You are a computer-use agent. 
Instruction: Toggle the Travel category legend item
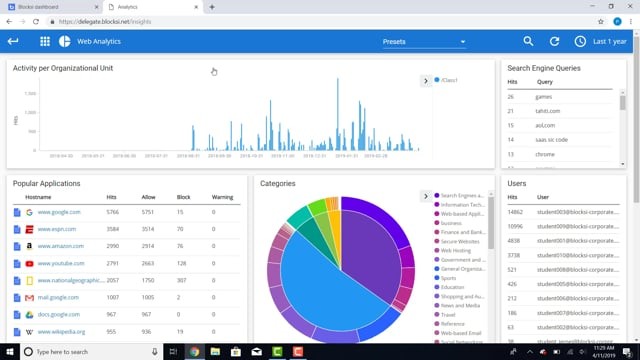pos(445,315)
